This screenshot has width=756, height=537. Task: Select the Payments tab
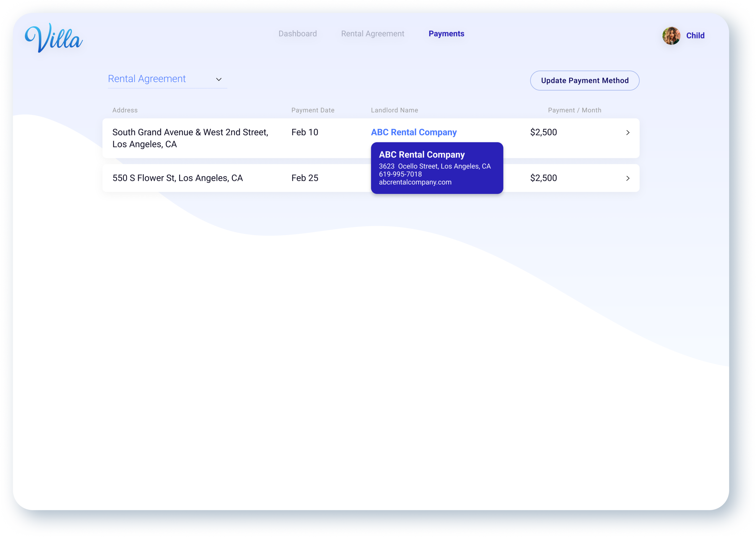[446, 34]
